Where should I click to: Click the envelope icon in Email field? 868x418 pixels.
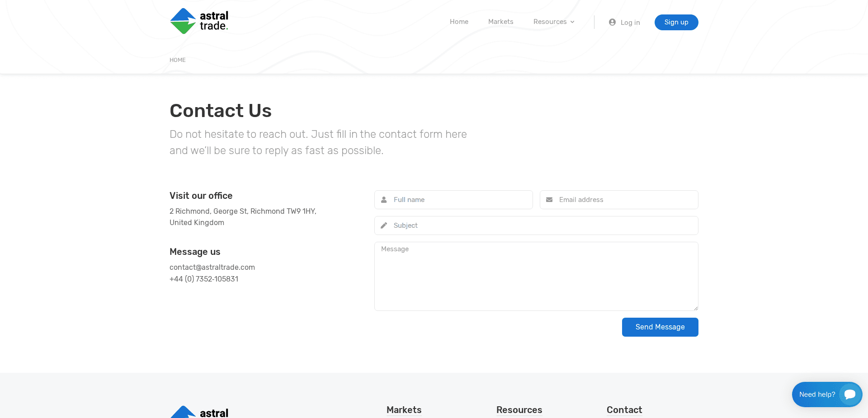coord(549,199)
